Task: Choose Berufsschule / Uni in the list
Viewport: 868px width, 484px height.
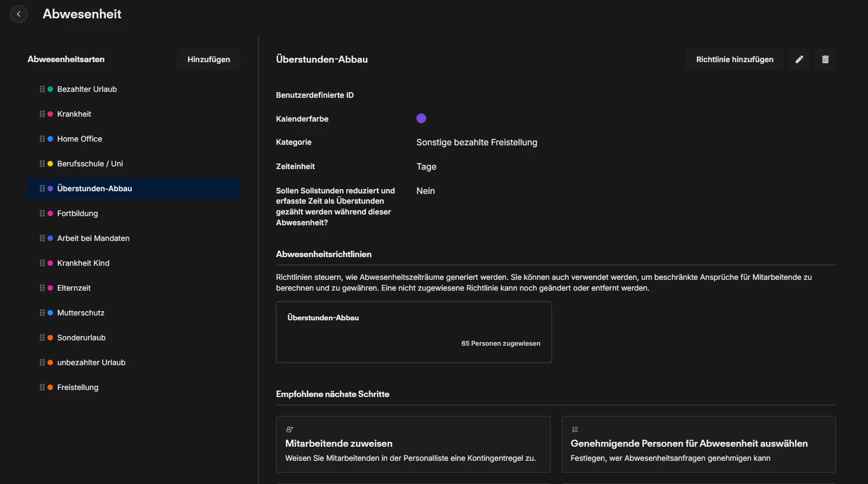Action: pyautogui.click(x=134, y=164)
